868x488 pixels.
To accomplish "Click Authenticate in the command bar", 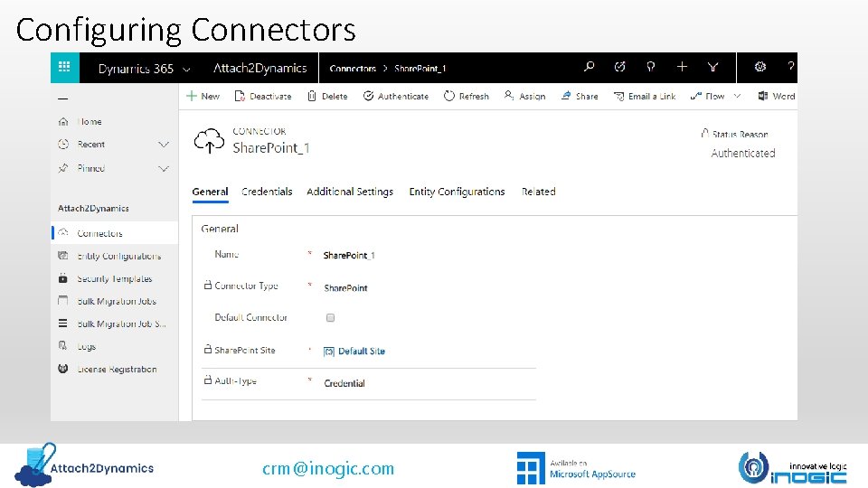I will pyautogui.click(x=396, y=96).
